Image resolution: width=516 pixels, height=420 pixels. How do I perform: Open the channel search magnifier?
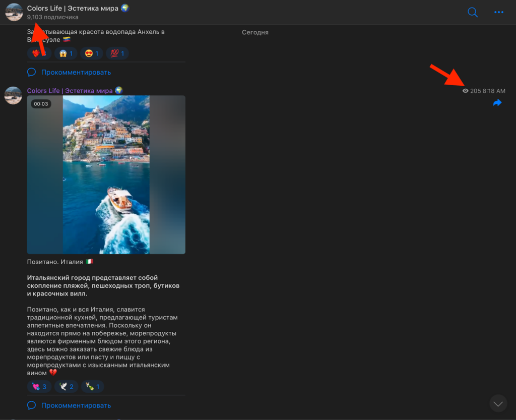473,12
